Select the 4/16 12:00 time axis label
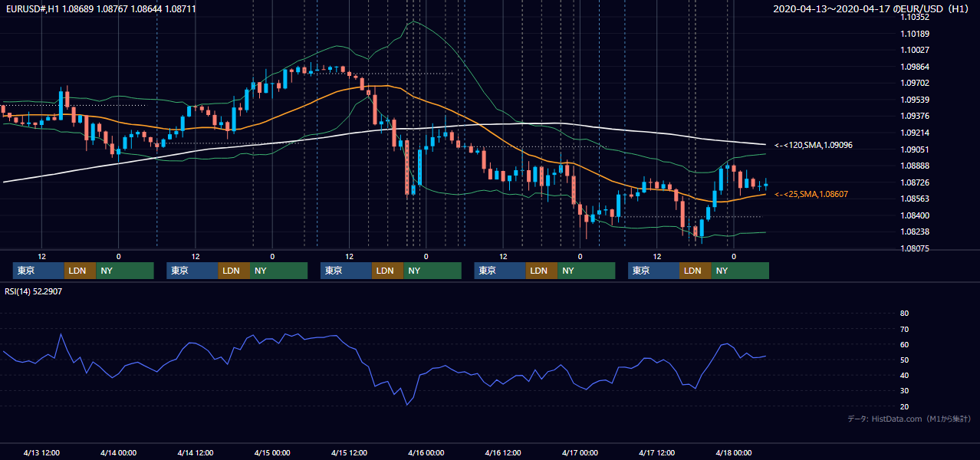Image resolution: width=980 pixels, height=460 pixels. click(503, 452)
